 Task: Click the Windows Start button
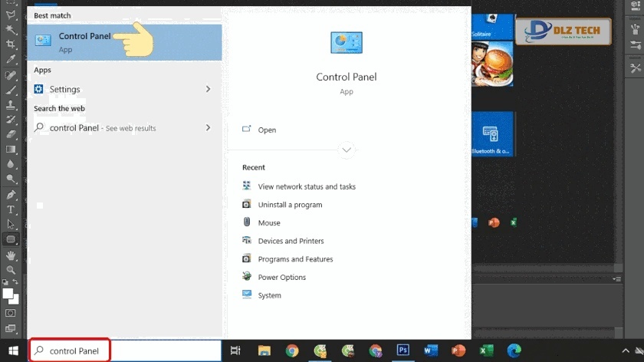point(13,350)
